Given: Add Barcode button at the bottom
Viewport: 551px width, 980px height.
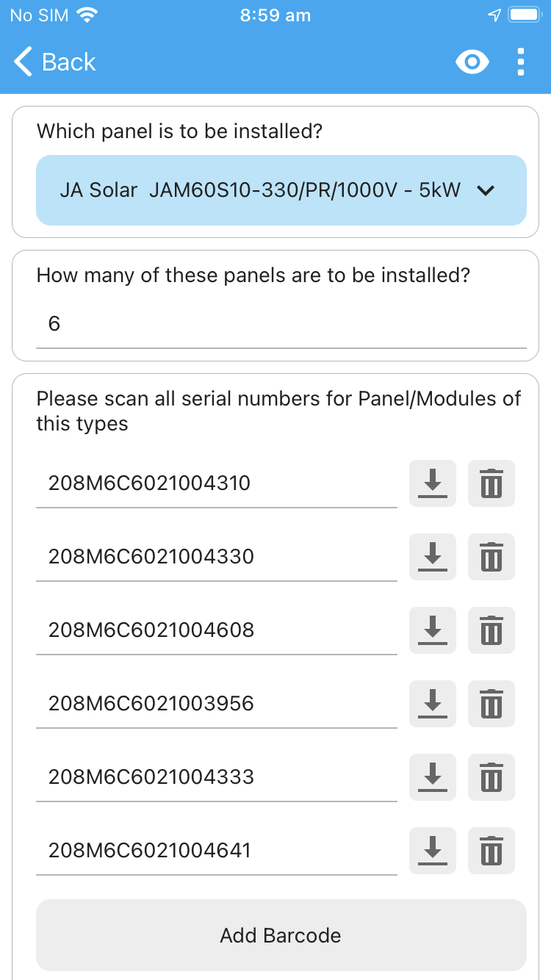Looking at the screenshot, I should tap(281, 935).
